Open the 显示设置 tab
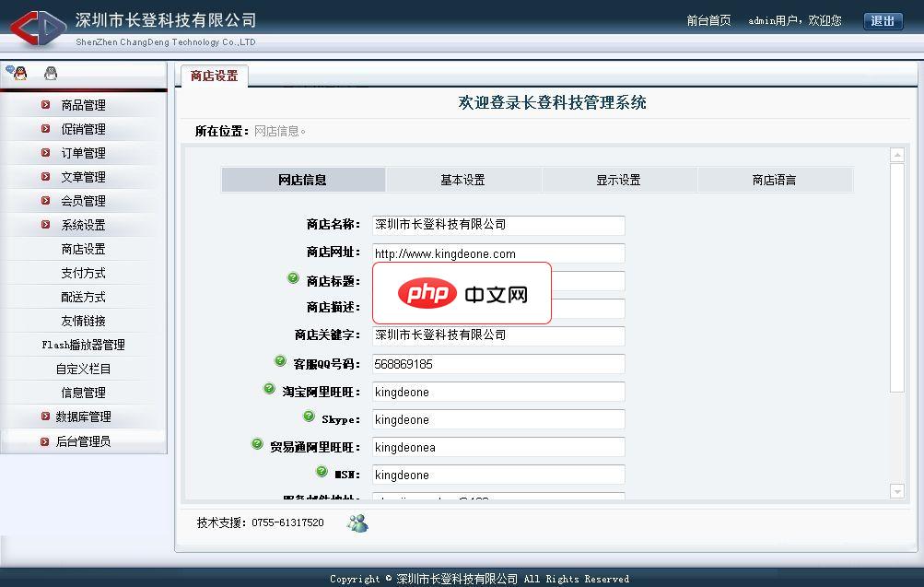 (x=618, y=180)
